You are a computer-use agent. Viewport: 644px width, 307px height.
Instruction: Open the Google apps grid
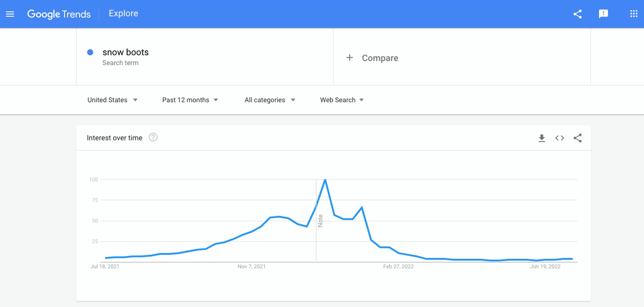(x=633, y=14)
